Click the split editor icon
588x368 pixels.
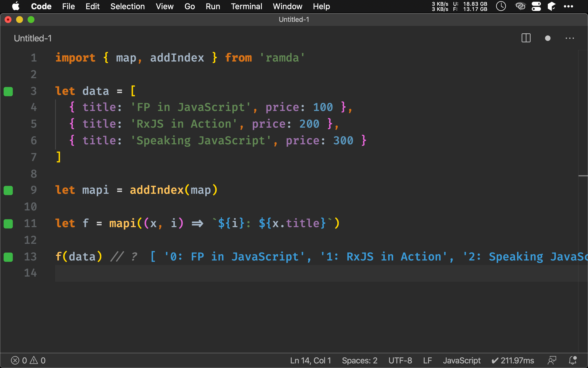[526, 39]
